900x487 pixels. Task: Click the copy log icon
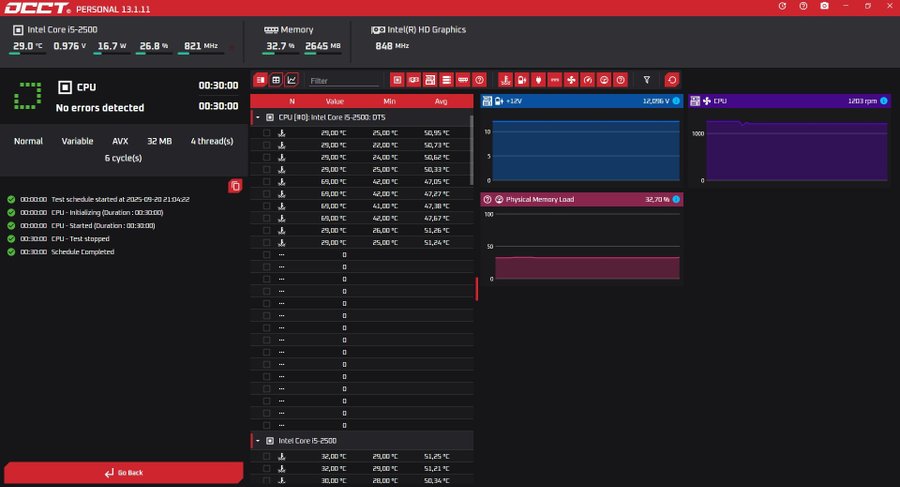click(x=235, y=185)
